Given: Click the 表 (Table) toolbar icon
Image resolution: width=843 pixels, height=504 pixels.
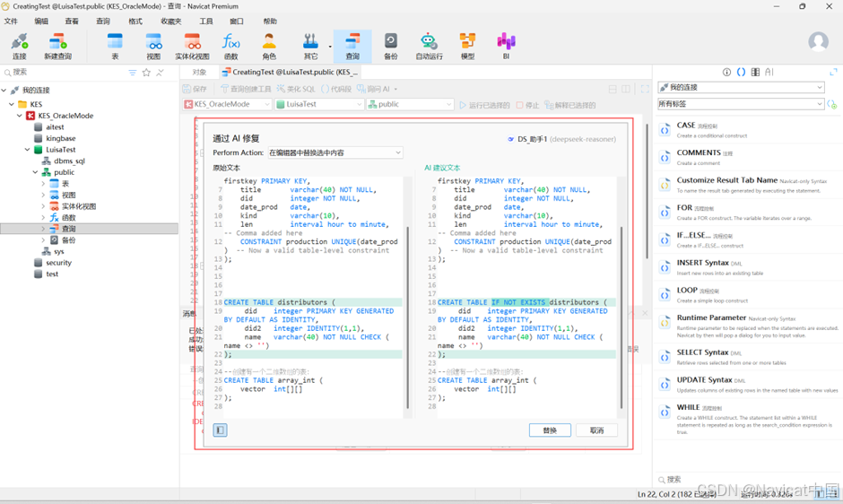Looking at the screenshot, I should pos(115,47).
